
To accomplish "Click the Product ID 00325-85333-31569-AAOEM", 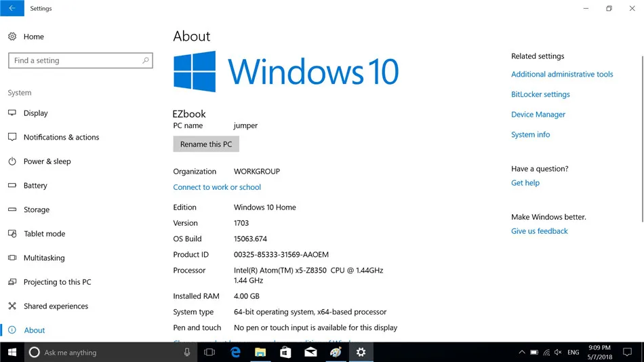I will pos(281,254).
